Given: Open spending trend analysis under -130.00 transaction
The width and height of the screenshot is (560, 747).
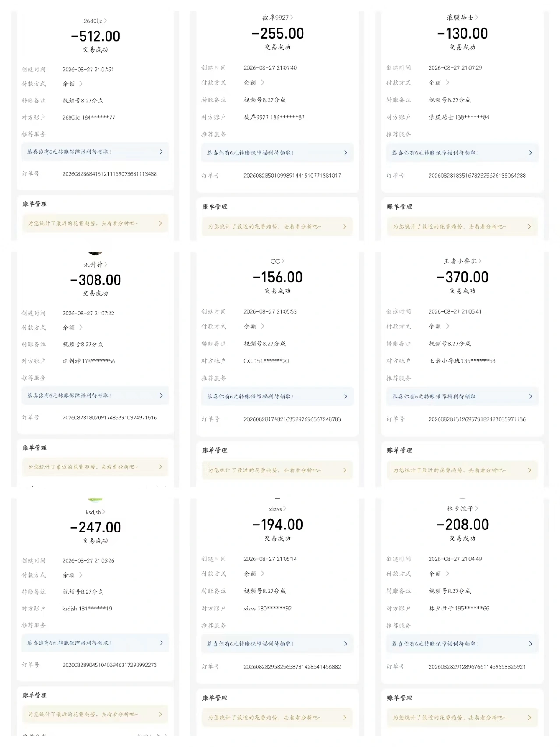Looking at the screenshot, I should point(462,226).
